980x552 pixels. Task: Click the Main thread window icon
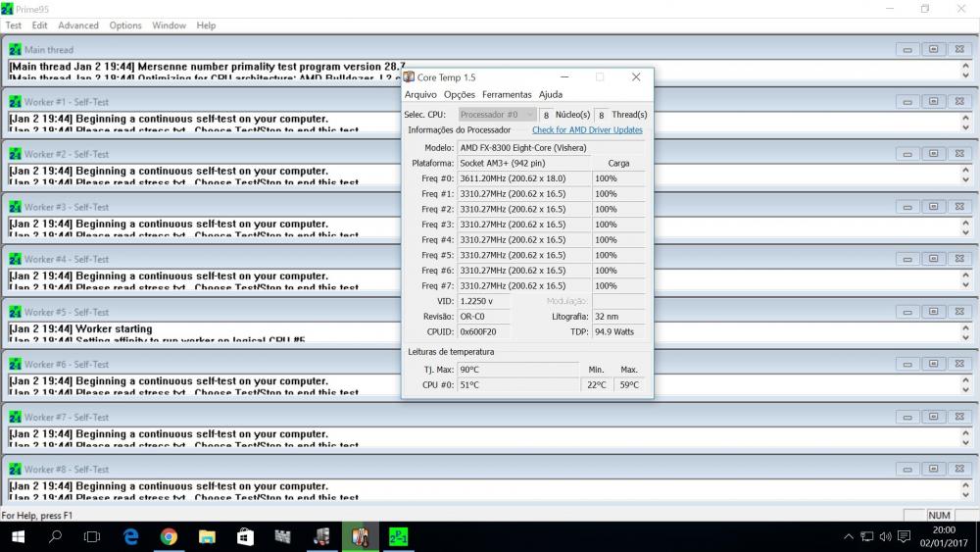tap(15, 49)
